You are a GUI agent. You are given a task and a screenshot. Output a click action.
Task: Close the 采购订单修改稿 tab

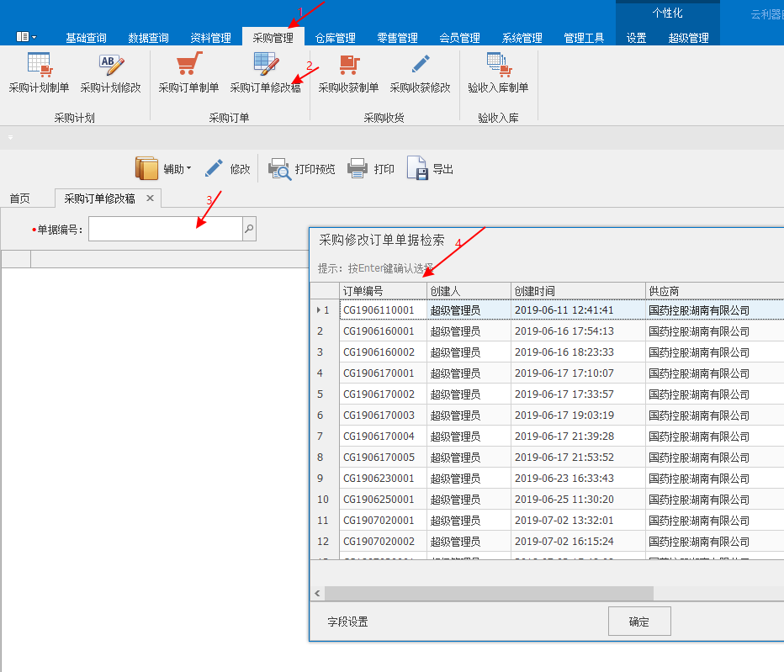pyautogui.click(x=150, y=198)
